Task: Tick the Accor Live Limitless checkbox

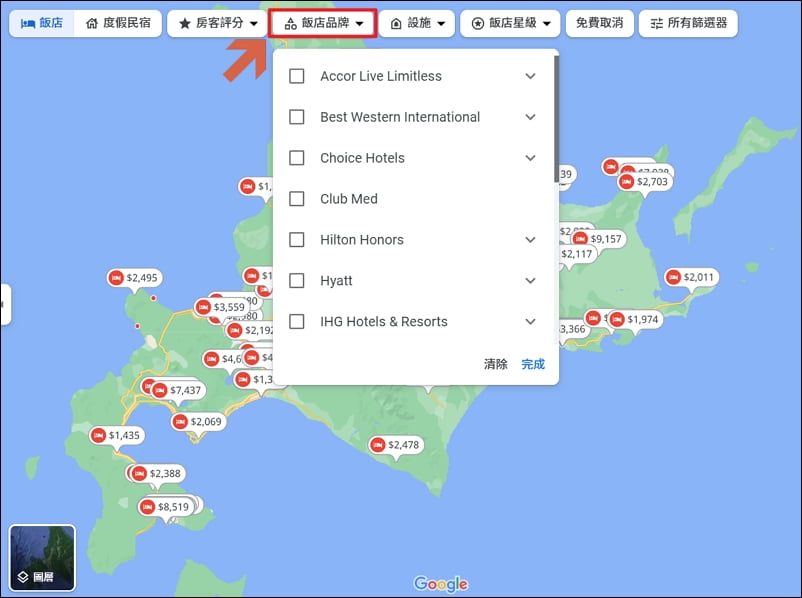Action: click(297, 76)
